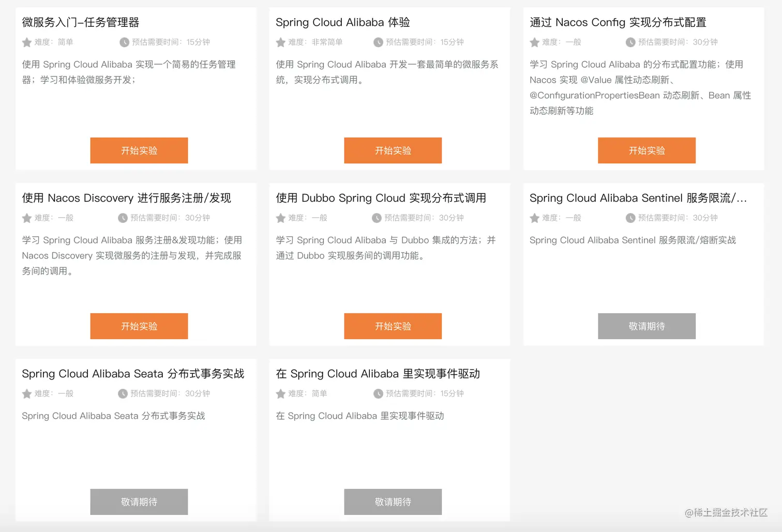Screen dimensions: 782x532
Task: Click 开始实验 for Spring Cloud Alibaba 体验
Action: click(393, 150)
